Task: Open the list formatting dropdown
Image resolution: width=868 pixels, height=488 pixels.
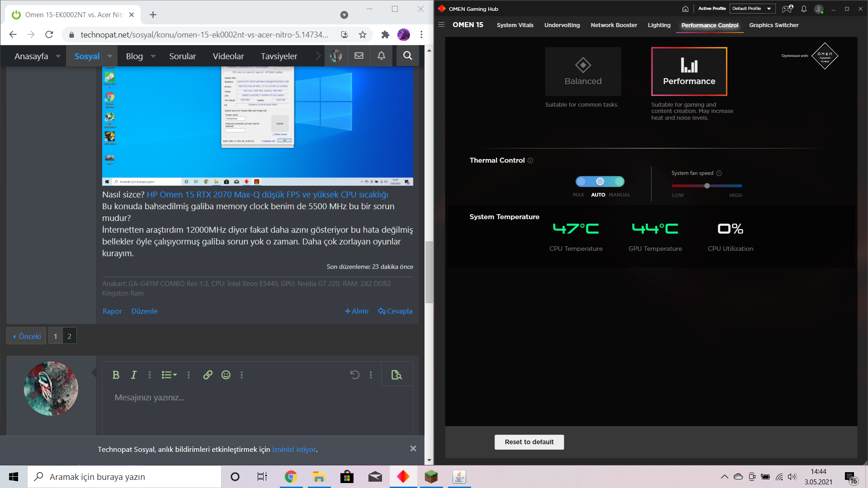Action: click(169, 375)
